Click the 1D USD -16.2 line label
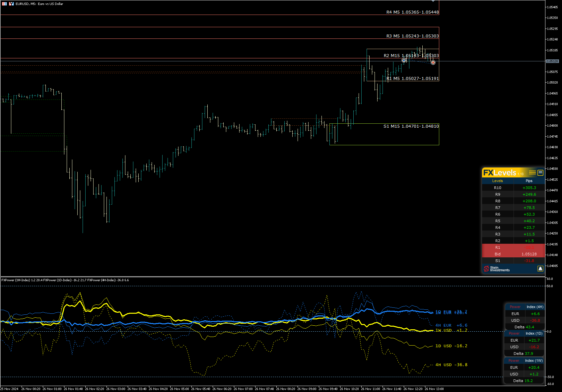The width and height of the screenshot is (562, 392). pos(451,346)
